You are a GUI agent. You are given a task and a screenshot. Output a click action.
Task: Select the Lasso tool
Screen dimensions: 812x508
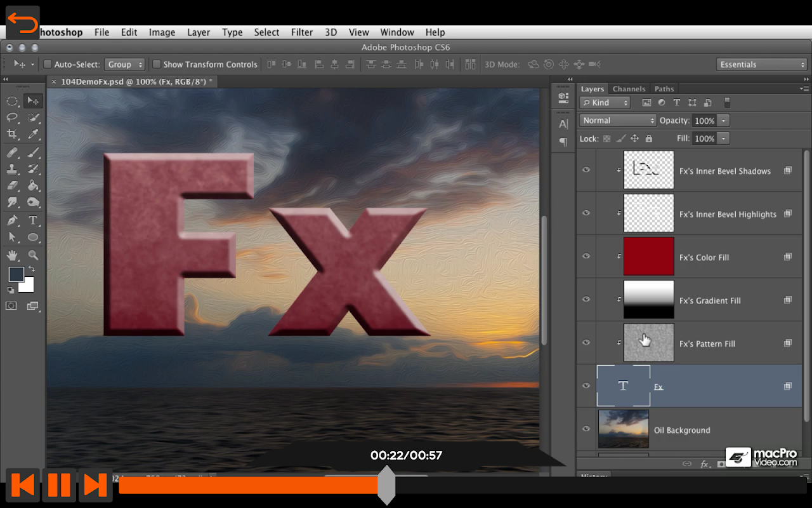pos(12,117)
